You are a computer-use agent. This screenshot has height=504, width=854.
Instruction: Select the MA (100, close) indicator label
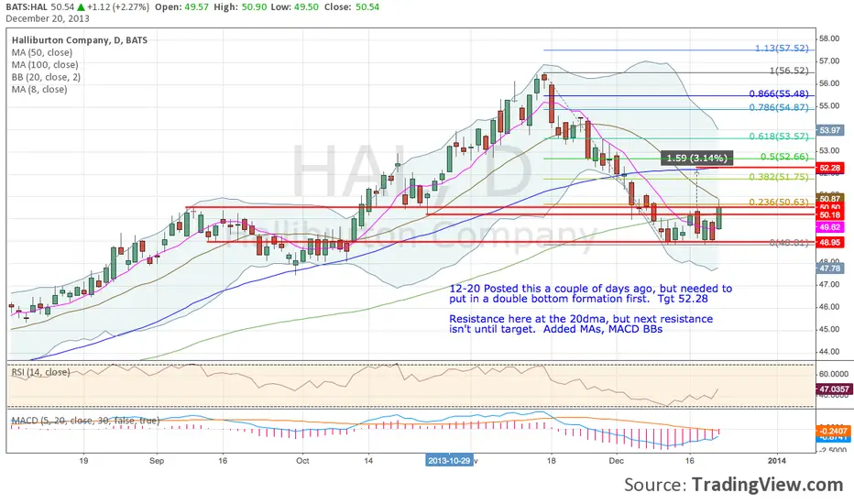[45, 65]
